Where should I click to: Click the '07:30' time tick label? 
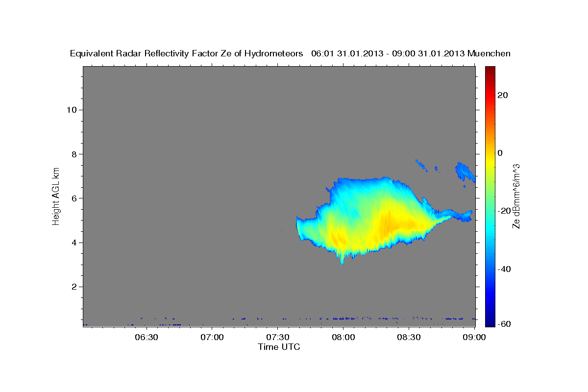point(277,337)
